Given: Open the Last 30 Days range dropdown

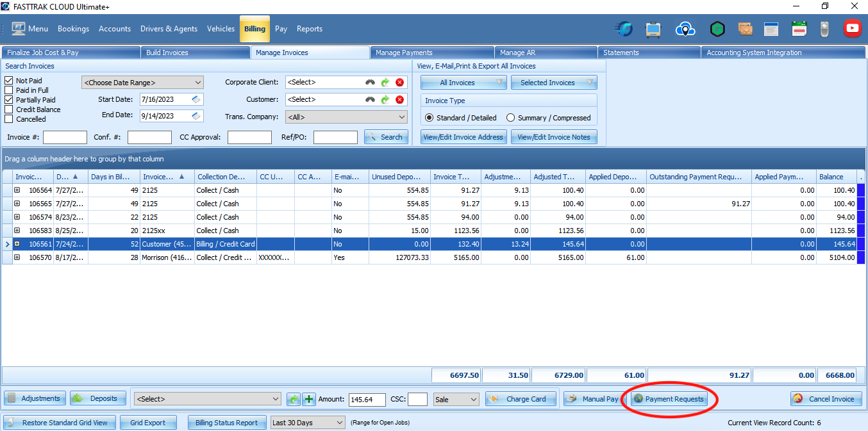Looking at the screenshot, I should (308, 423).
